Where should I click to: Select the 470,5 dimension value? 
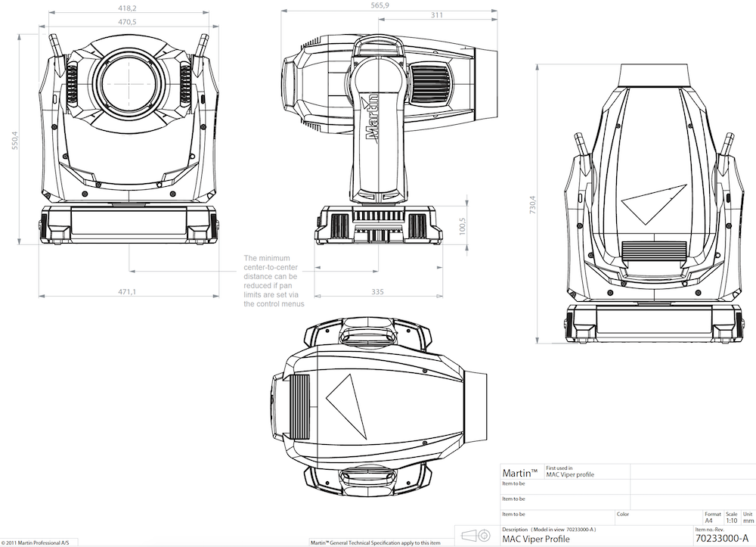127,22
